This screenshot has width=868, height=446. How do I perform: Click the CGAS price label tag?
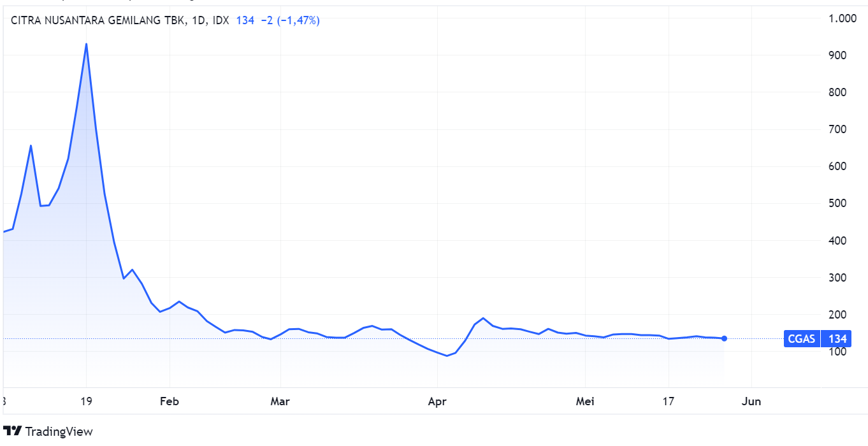tap(802, 339)
